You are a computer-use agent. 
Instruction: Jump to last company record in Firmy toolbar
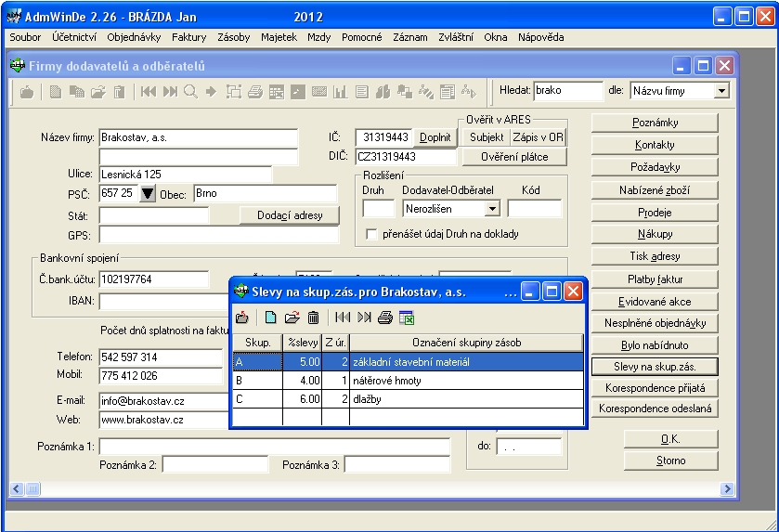coord(170,92)
